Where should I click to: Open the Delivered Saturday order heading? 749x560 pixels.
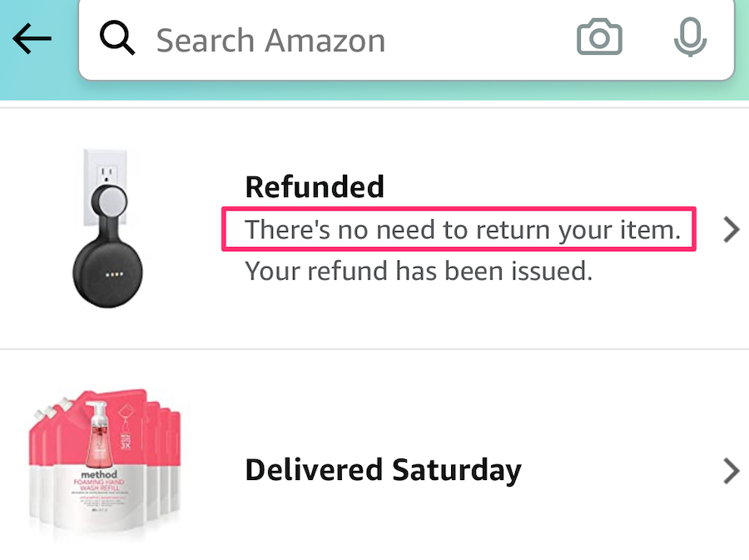(383, 471)
